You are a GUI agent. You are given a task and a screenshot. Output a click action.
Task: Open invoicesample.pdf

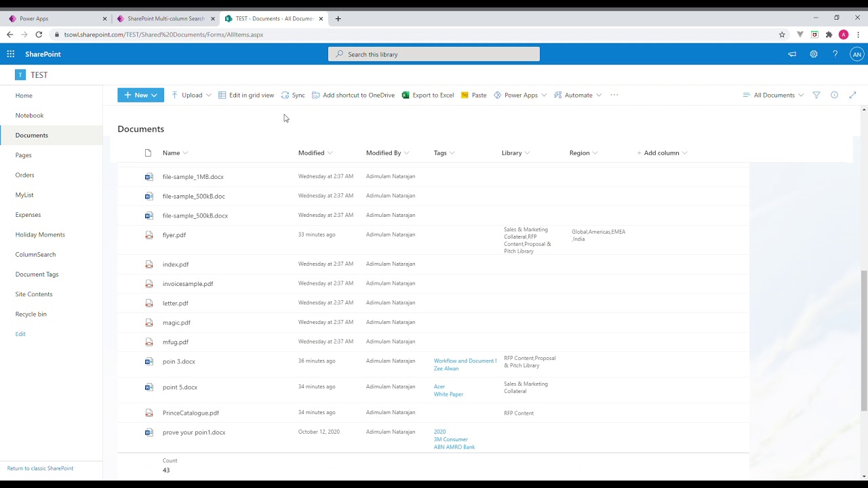[x=188, y=284]
